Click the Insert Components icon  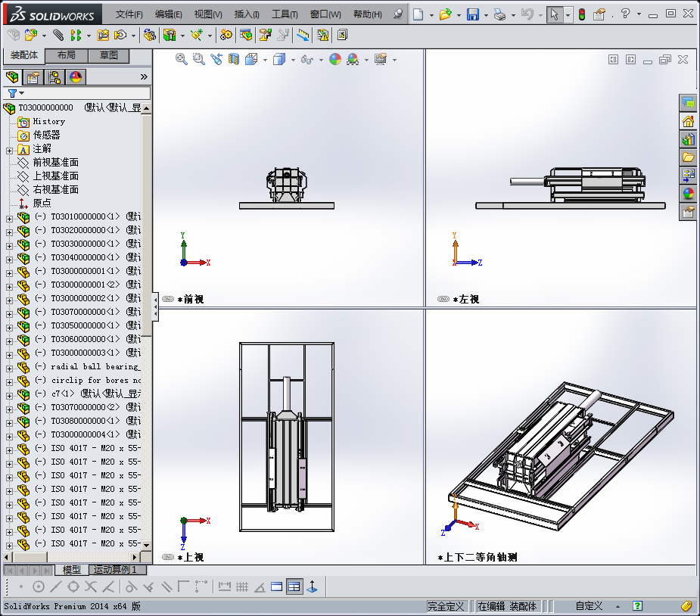pyautogui.click(x=31, y=35)
